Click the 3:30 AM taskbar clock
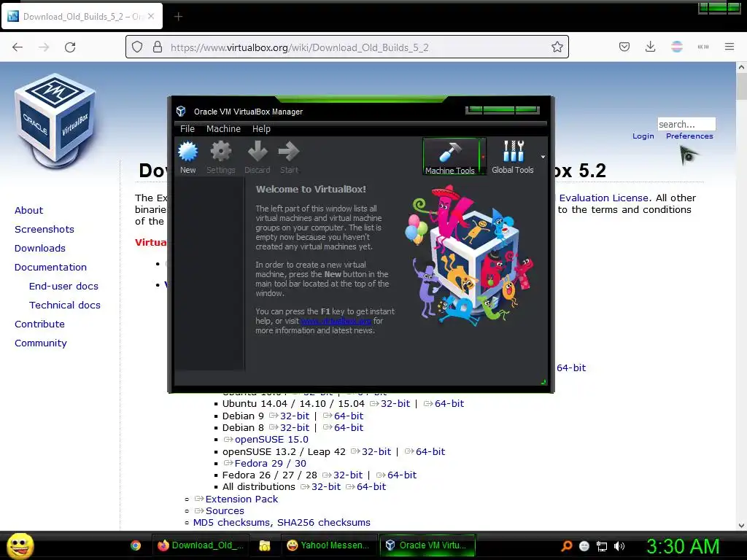The image size is (747, 560). pos(683,546)
